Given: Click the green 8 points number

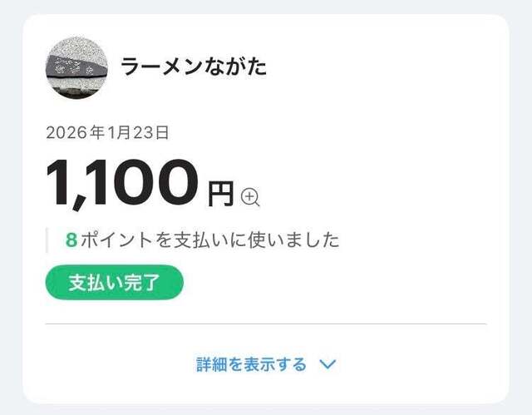Looking at the screenshot, I should [71, 240].
